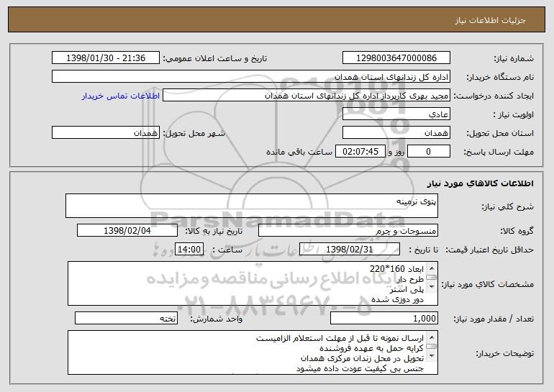Click the price validity date 1398/02/31
This screenshot has height=392, width=554.
pos(350,249)
